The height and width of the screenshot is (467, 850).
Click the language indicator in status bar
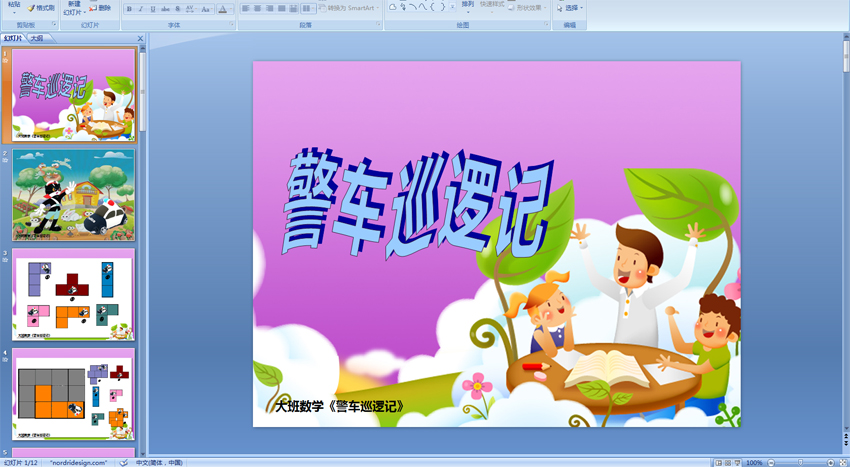(159, 463)
